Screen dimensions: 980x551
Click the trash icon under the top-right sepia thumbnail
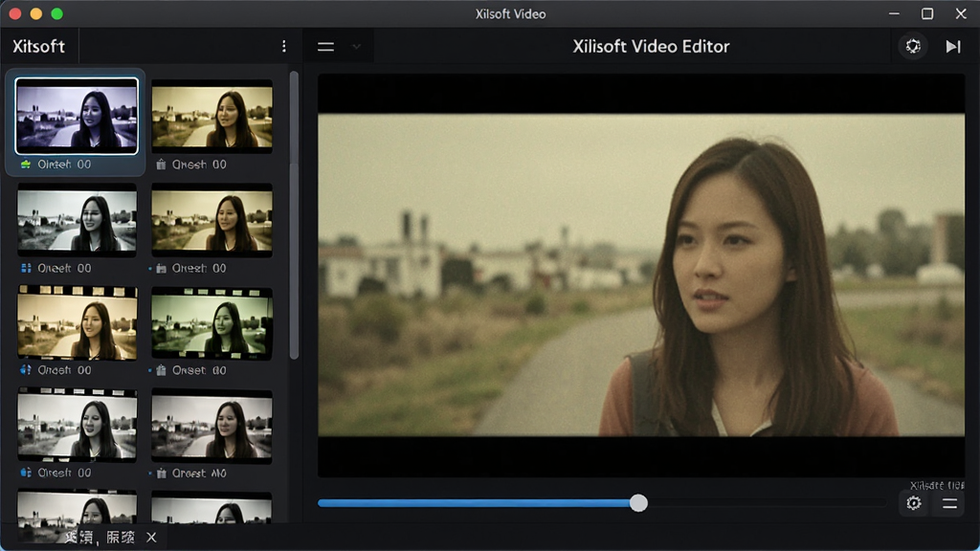(161, 165)
